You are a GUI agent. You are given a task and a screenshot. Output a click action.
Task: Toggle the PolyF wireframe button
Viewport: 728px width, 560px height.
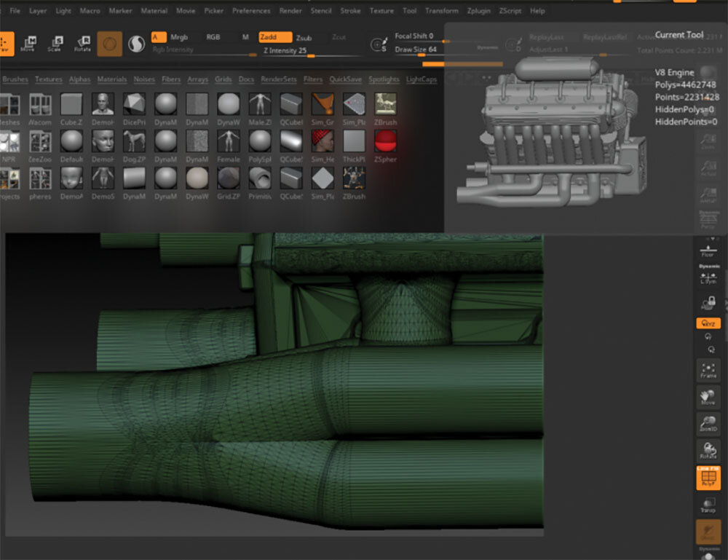(708, 478)
